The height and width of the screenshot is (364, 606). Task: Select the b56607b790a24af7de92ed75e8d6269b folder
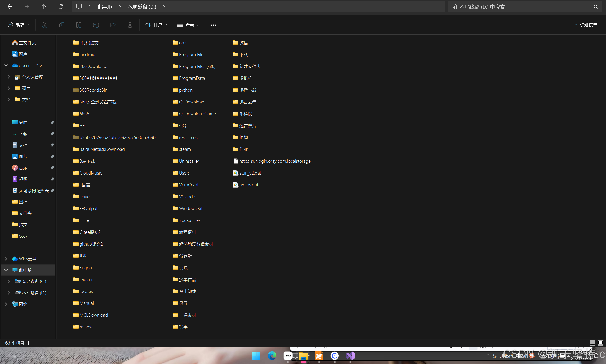[115, 137]
